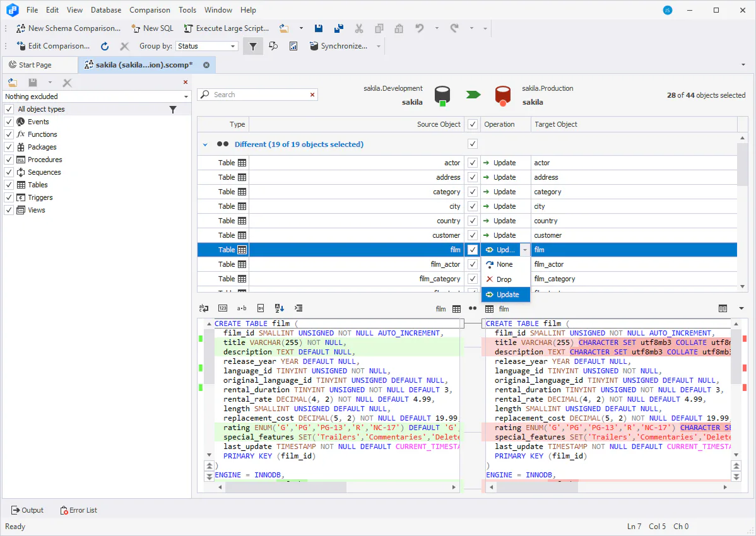
Task: Click the Save icon in the main toolbar
Action: click(319, 28)
